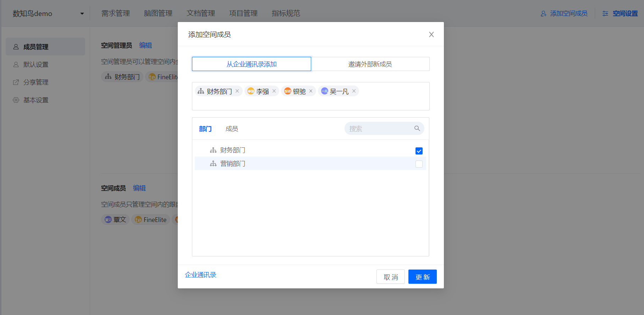Click the 基本设置 gear icon in sidebar

click(x=16, y=100)
